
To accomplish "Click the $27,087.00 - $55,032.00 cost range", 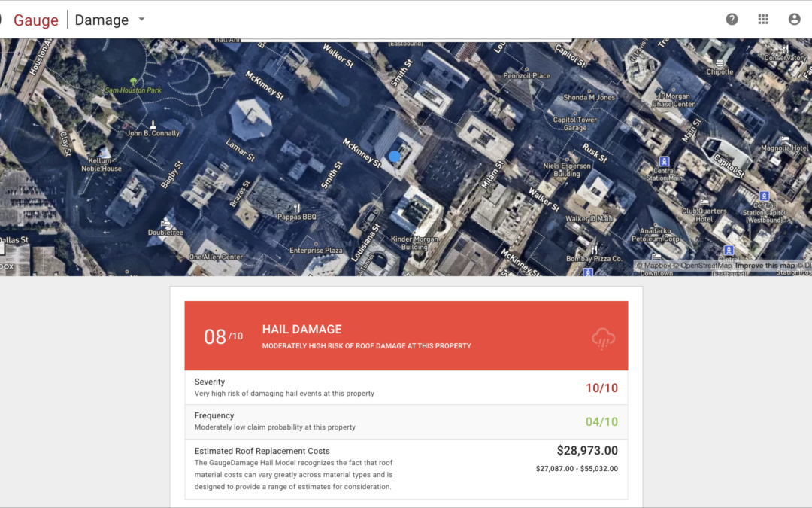I will point(577,469).
